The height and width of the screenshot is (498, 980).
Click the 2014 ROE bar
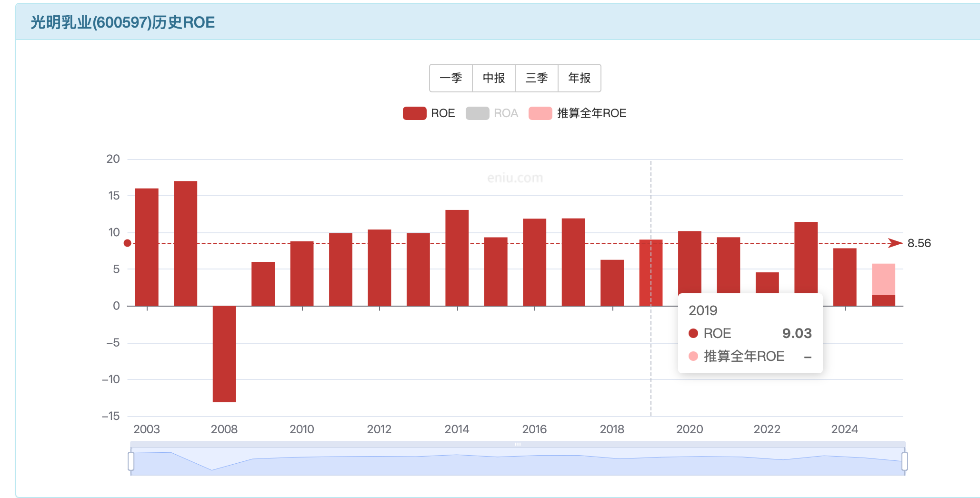coord(457,258)
